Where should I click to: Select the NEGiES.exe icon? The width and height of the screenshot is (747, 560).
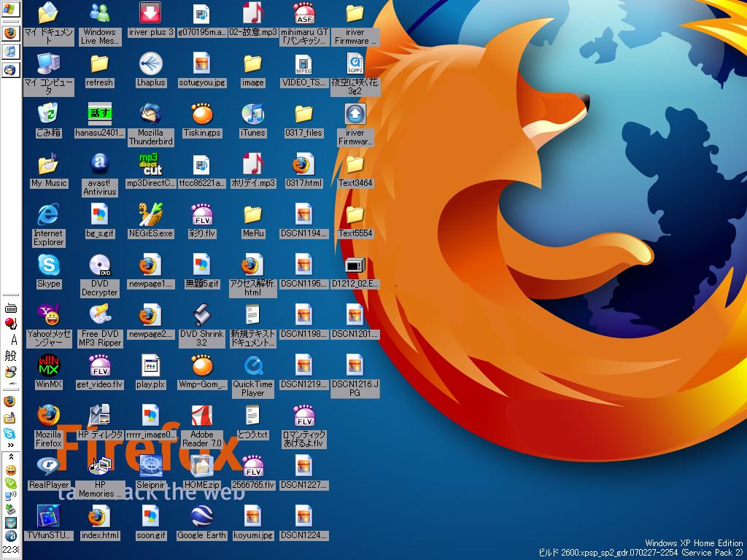[150, 220]
